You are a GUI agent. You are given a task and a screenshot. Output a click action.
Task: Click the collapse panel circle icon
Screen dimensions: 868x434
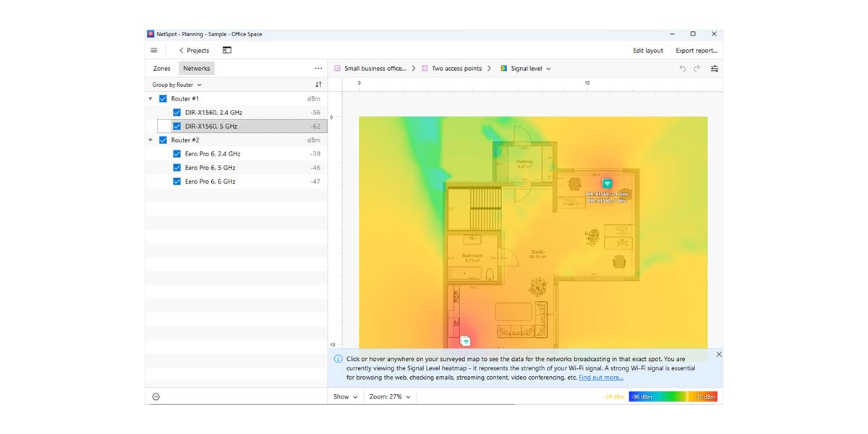156,396
